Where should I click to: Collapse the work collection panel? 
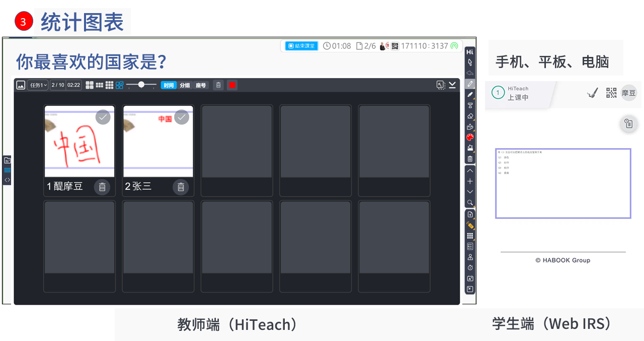pos(452,85)
